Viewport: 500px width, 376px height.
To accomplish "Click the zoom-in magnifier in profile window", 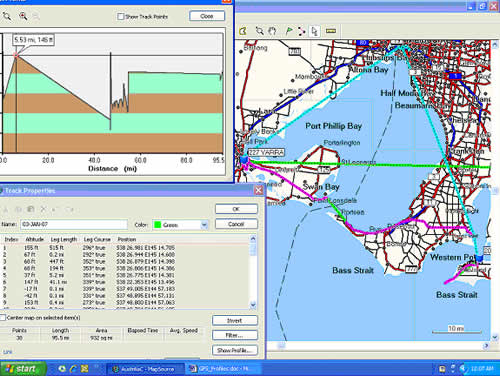I will 23,16.
